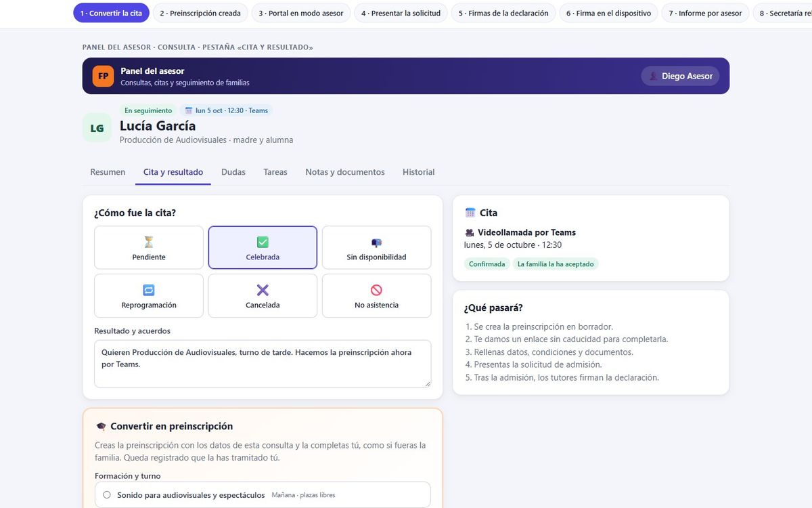Click the purple X icon on Cancelada
Viewport: 812px width, 508px height.
pyautogui.click(x=263, y=290)
